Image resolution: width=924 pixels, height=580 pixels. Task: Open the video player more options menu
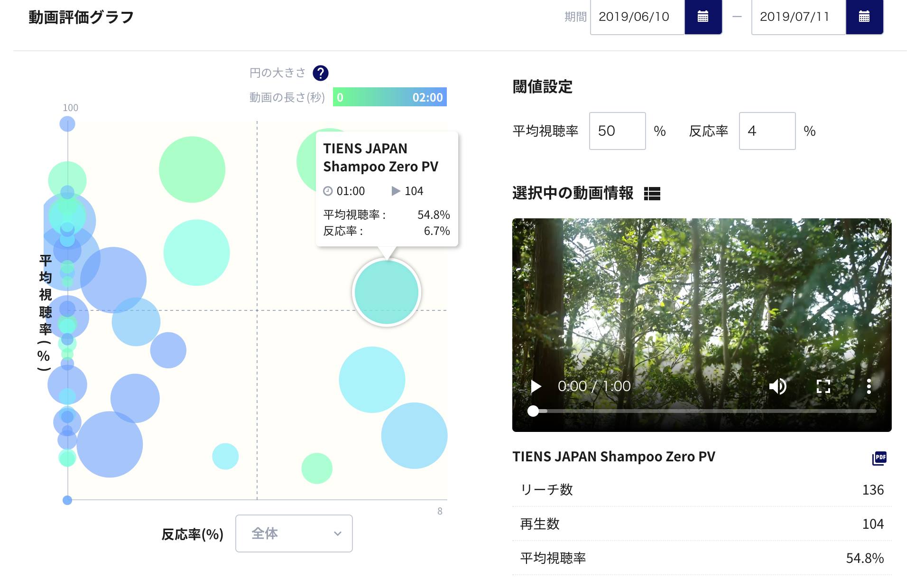pyautogui.click(x=869, y=386)
